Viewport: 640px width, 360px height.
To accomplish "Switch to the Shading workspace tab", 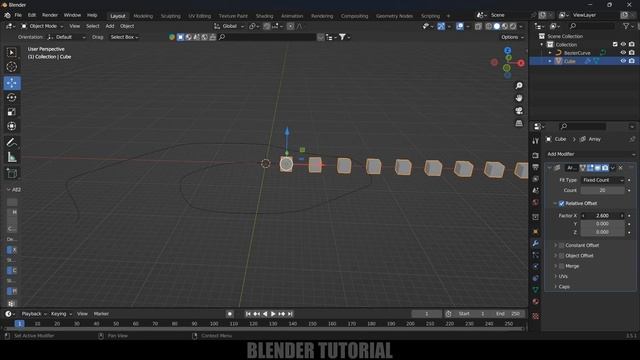I will 264,16.
